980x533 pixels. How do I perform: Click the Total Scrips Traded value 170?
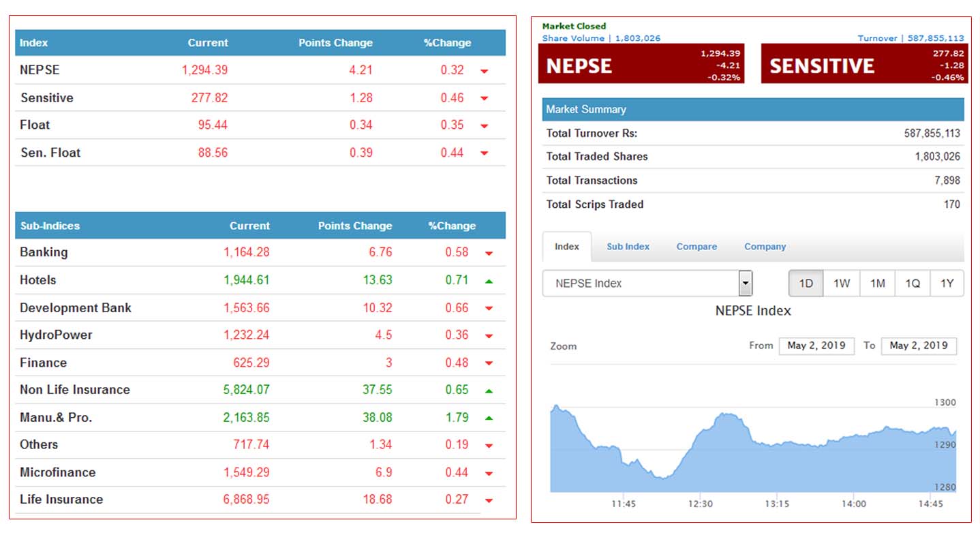(x=952, y=204)
